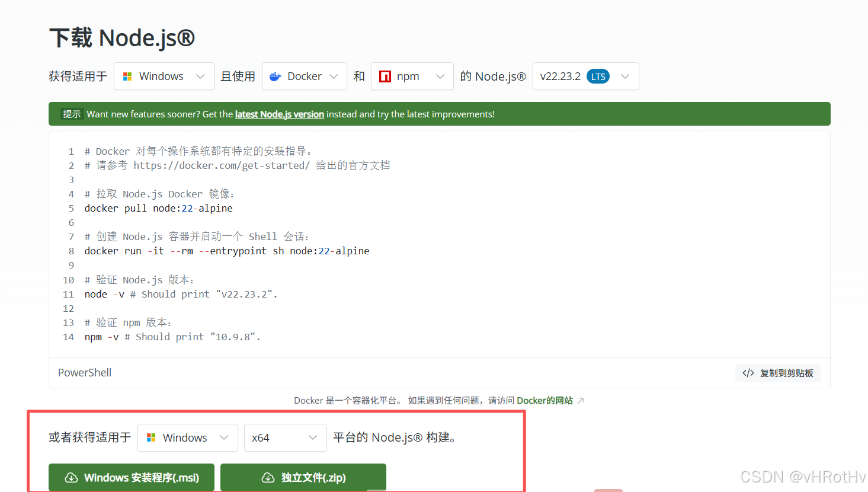Image resolution: width=868 pixels, height=492 pixels.
Task: Click the line 'docker pull node:22-alpine'
Action: 158,209
